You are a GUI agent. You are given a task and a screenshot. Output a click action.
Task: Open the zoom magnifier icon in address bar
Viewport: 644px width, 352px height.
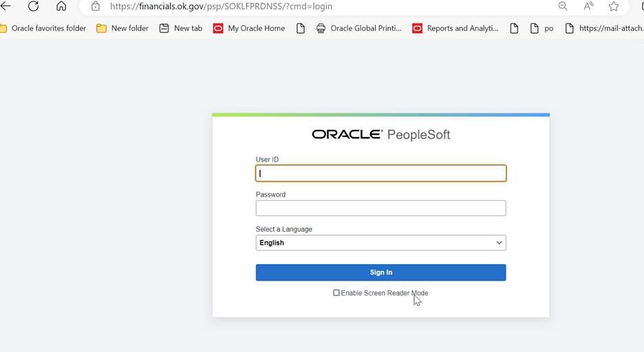563,6
